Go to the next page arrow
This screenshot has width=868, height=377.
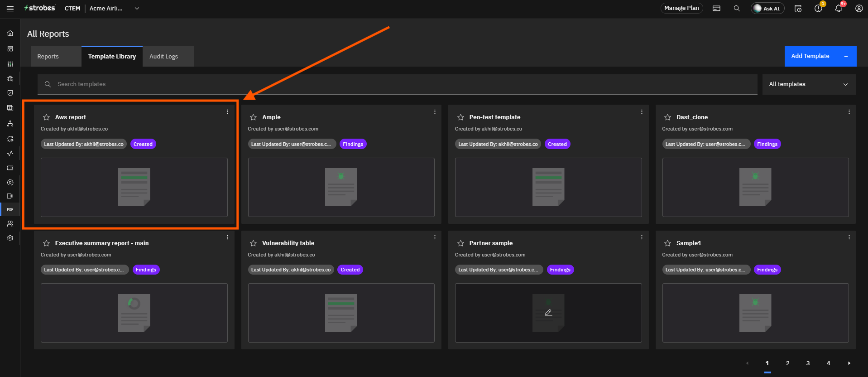point(849,363)
